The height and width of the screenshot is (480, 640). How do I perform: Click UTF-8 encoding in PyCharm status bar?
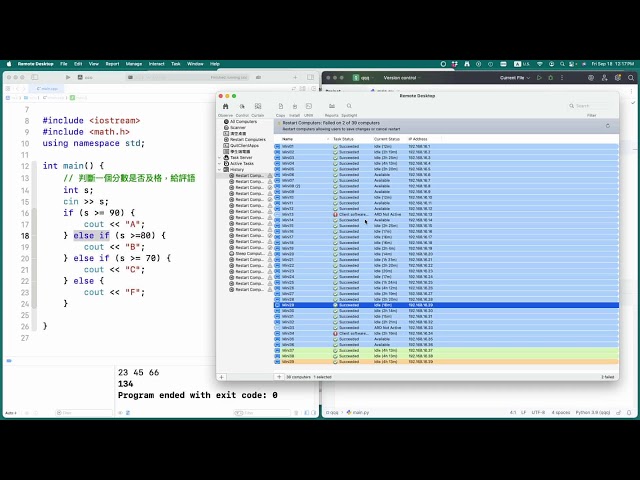[538, 413]
